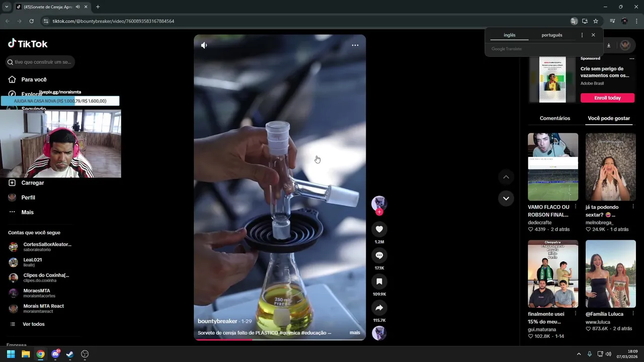This screenshot has width=644, height=362.
Task: Show hidden tray icons chevron
Action: [579, 354]
